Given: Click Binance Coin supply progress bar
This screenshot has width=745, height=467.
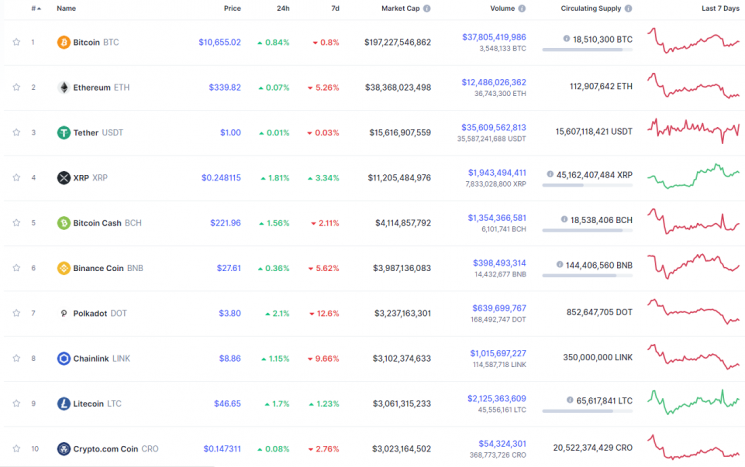Looking at the screenshot, I should pyautogui.click(x=587, y=276).
